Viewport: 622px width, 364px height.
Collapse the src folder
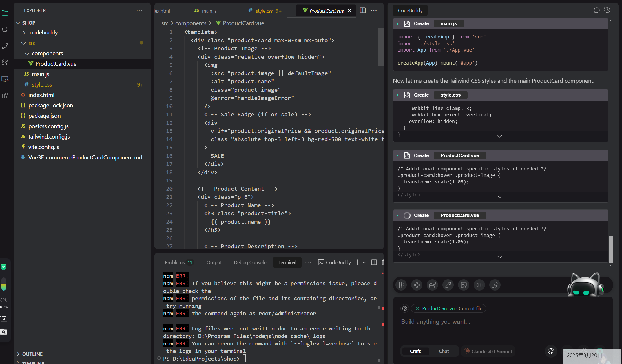coord(24,43)
